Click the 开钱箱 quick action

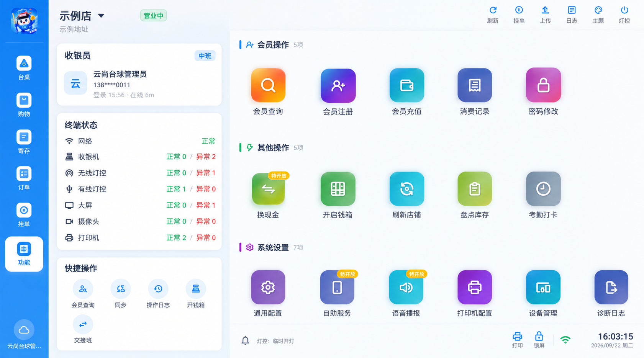pos(196,294)
